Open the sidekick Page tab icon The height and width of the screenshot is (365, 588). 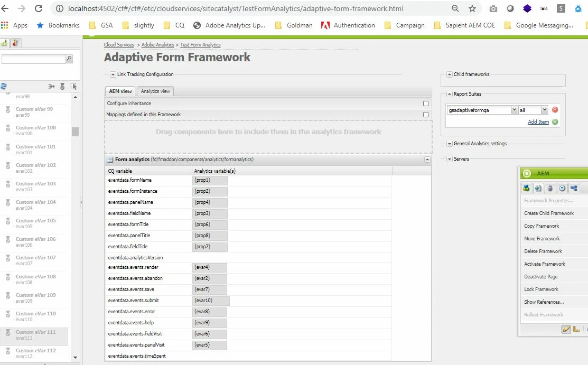coord(538,189)
